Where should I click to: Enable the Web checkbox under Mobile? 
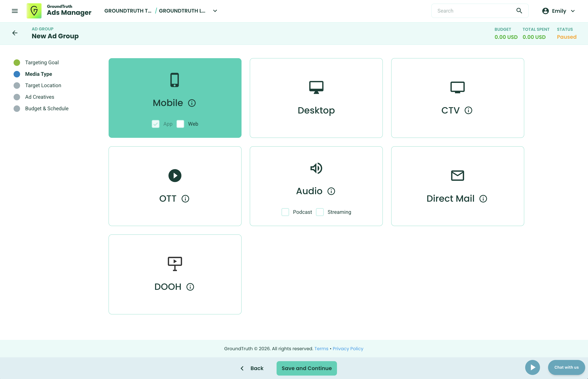point(180,124)
